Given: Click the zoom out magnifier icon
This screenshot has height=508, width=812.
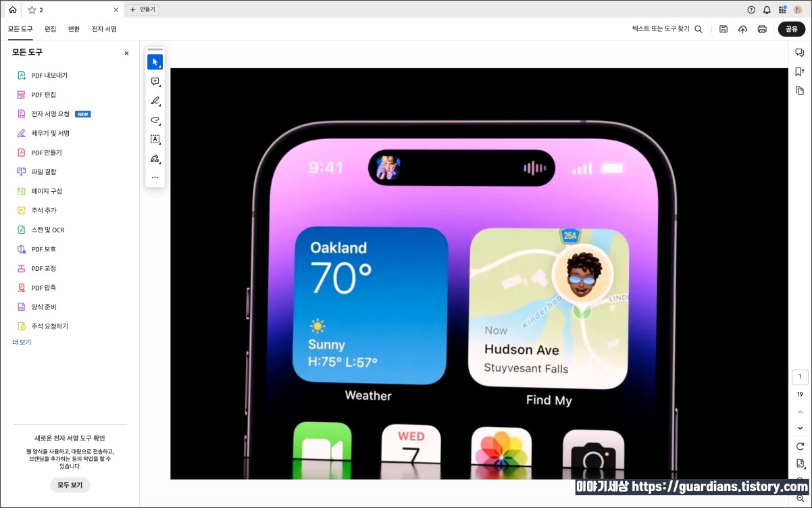Looking at the screenshot, I should point(800,499).
